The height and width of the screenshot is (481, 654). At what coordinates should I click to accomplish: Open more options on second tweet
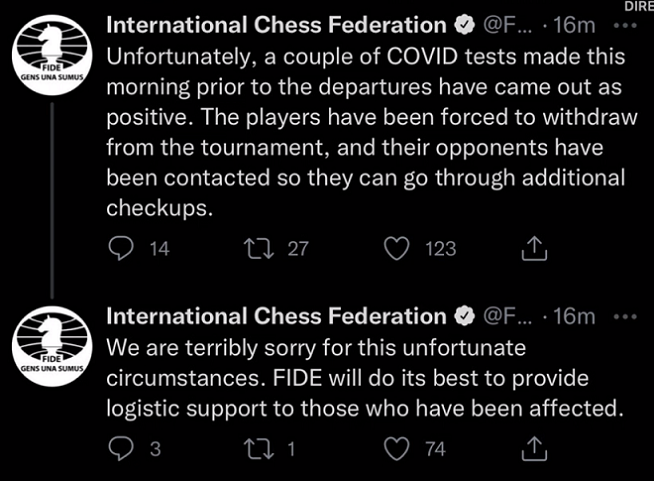tap(624, 316)
